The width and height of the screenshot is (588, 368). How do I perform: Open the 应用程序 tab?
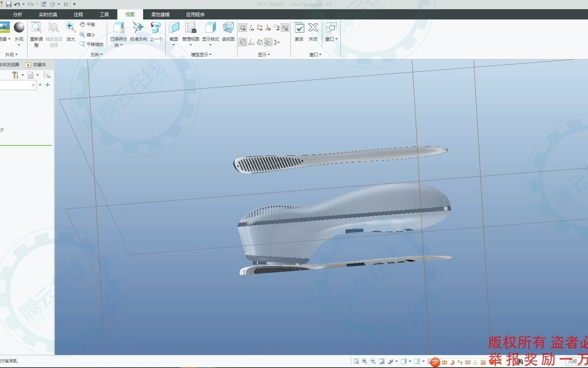coord(195,15)
